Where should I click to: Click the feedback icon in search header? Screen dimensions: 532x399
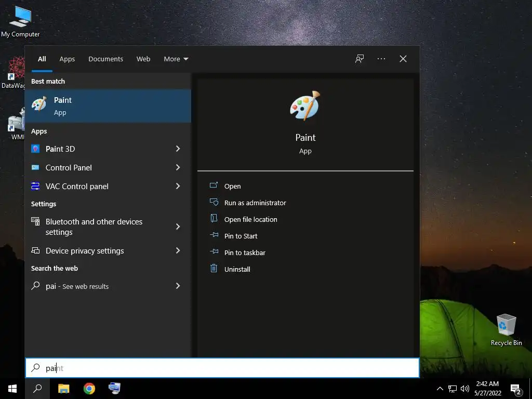pyautogui.click(x=360, y=59)
